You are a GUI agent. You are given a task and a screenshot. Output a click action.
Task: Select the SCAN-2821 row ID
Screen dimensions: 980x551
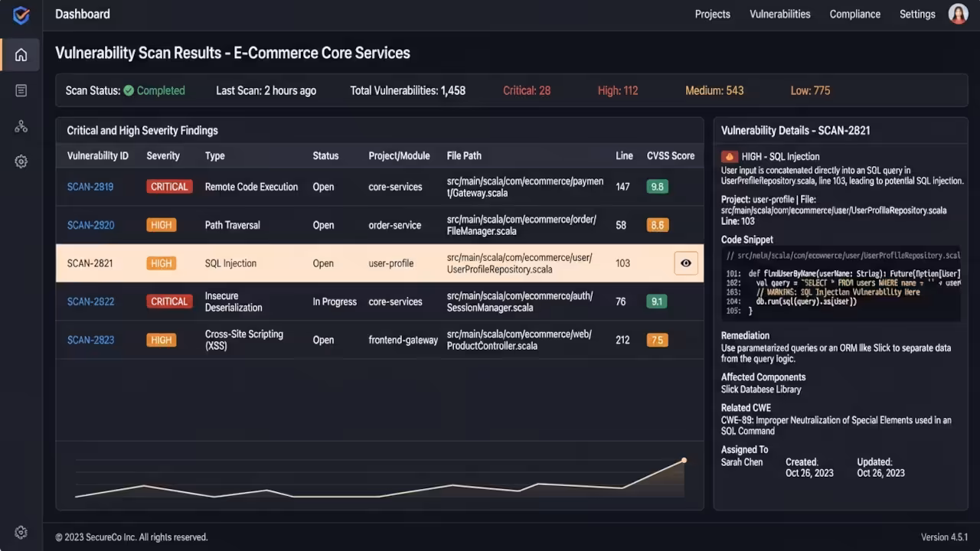tap(90, 263)
